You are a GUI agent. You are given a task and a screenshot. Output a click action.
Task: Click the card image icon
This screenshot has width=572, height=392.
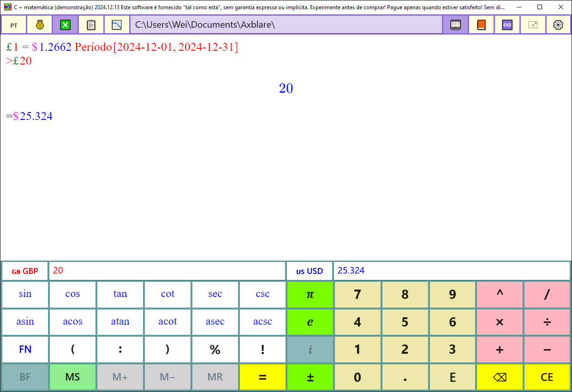(533, 25)
